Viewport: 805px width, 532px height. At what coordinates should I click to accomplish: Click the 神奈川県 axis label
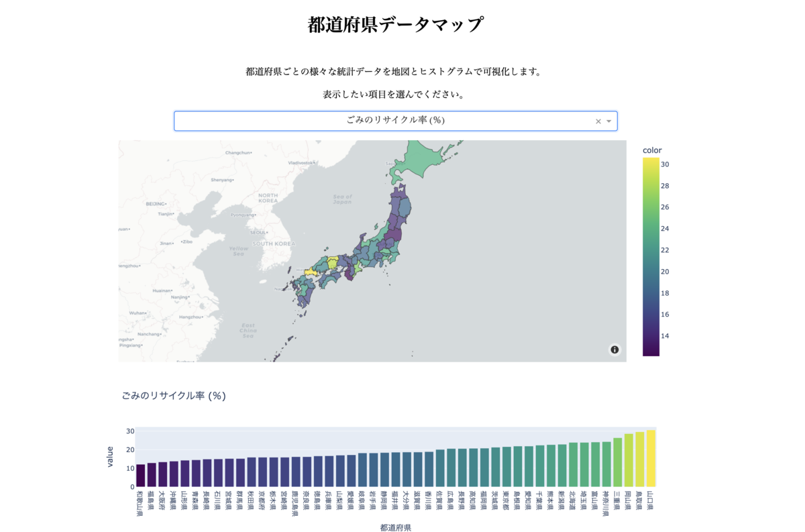point(606,503)
